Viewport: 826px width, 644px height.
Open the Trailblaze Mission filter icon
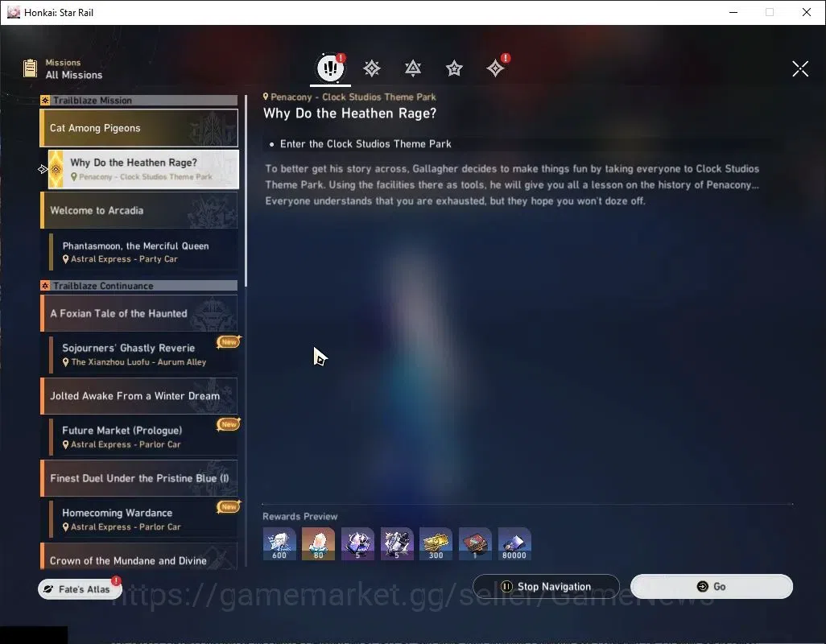pyautogui.click(x=371, y=68)
